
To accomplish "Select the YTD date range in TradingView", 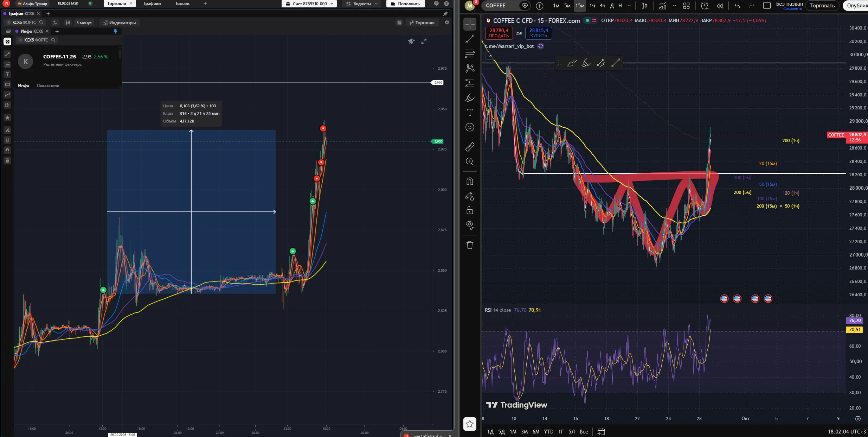I will click(548, 432).
